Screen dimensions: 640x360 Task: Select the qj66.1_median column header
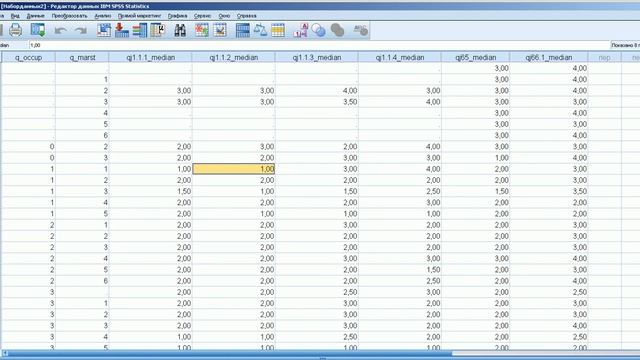click(x=549, y=58)
